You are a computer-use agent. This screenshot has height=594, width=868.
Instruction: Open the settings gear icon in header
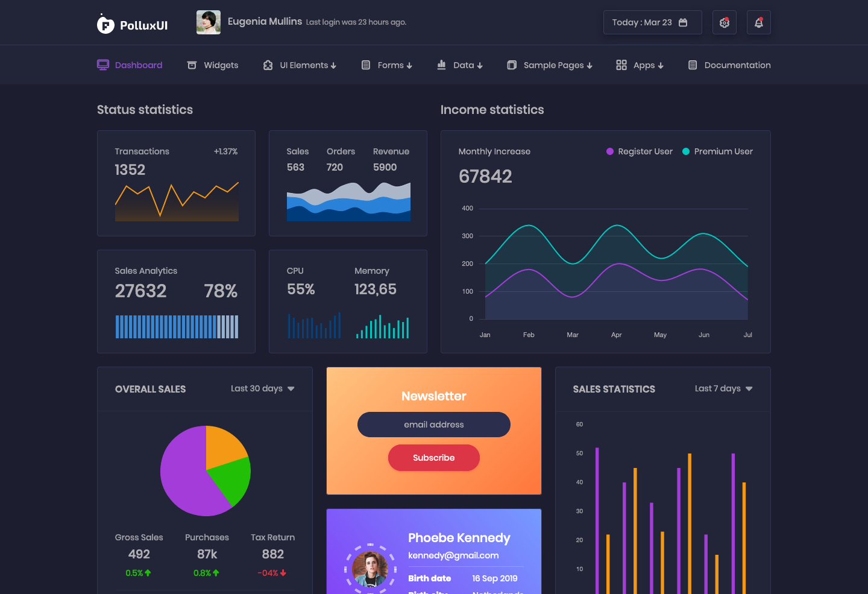tap(725, 22)
